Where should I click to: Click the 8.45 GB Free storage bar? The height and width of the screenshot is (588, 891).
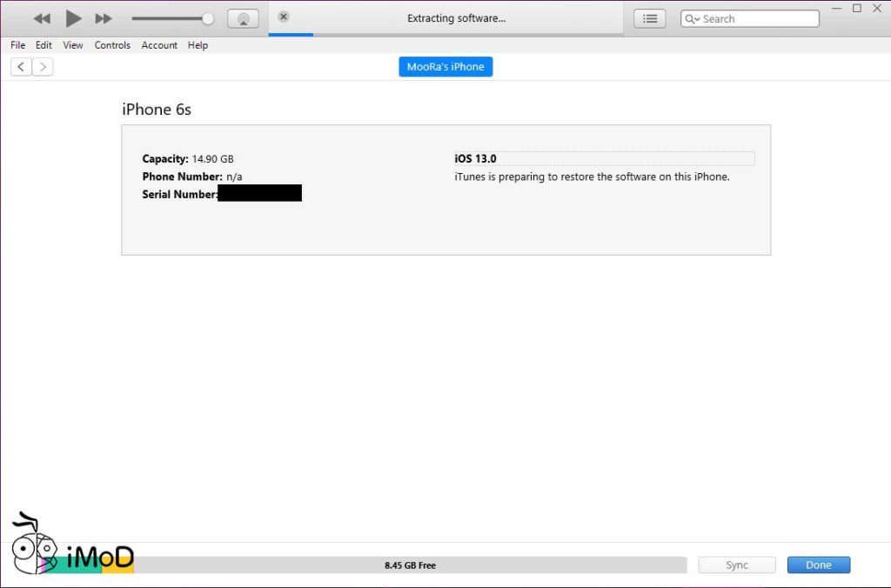tap(410, 565)
